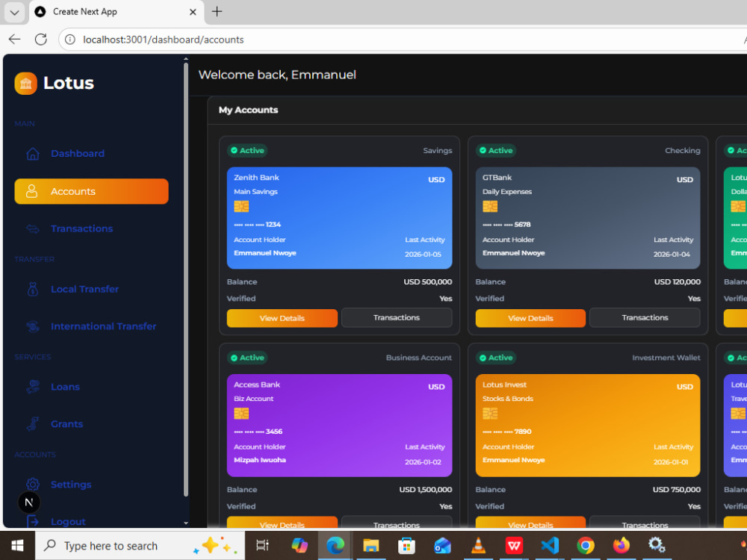Viewport: 747px width, 560px height.
Task: Click the Active badge on Checking account
Action: [496, 151]
